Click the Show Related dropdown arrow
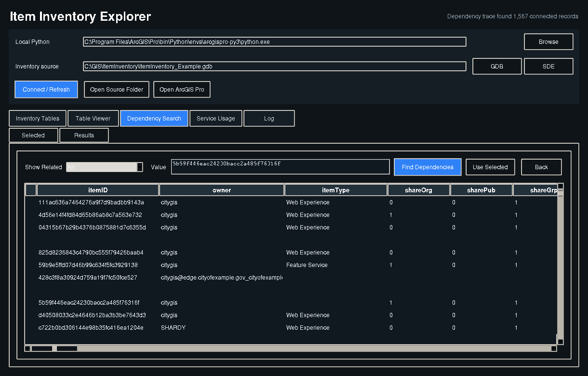This screenshot has width=588, height=376. (x=140, y=167)
